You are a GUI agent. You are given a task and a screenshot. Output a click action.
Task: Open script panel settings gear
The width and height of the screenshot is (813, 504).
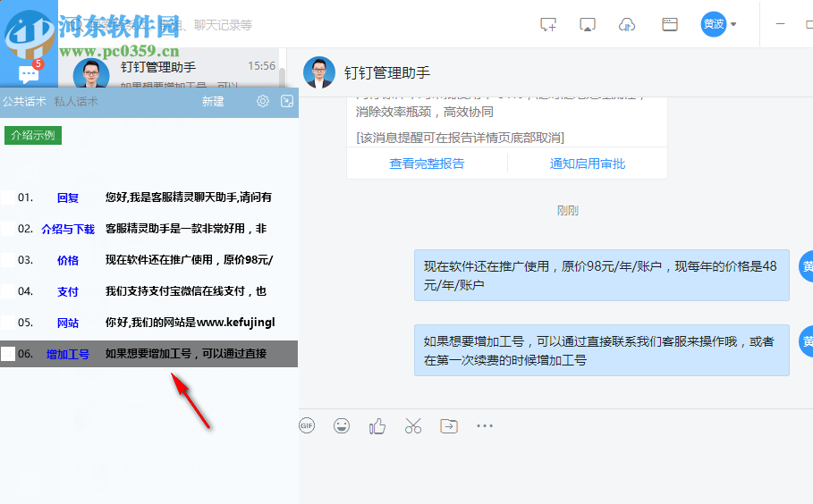tap(263, 101)
